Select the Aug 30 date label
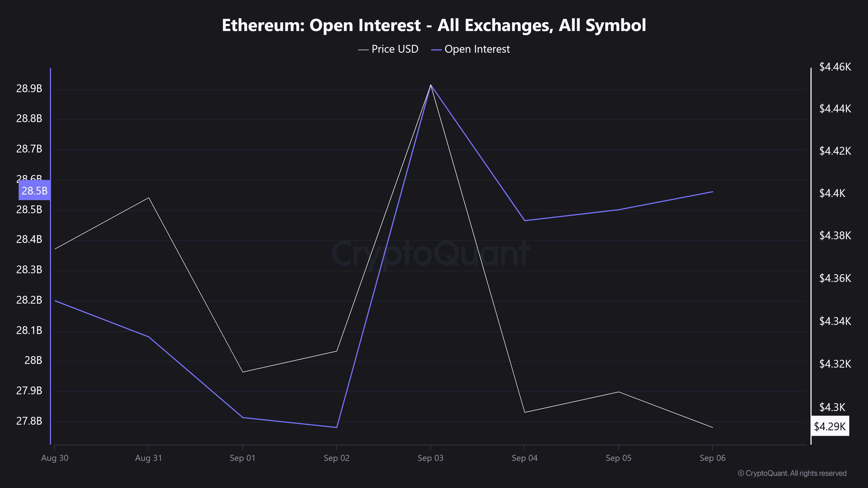This screenshot has height=488, width=868. [x=55, y=458]
